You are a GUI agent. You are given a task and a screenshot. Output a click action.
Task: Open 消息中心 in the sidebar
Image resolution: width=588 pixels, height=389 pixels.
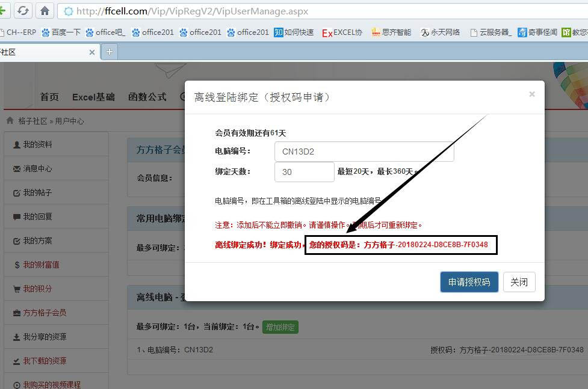tap(56, 168)
